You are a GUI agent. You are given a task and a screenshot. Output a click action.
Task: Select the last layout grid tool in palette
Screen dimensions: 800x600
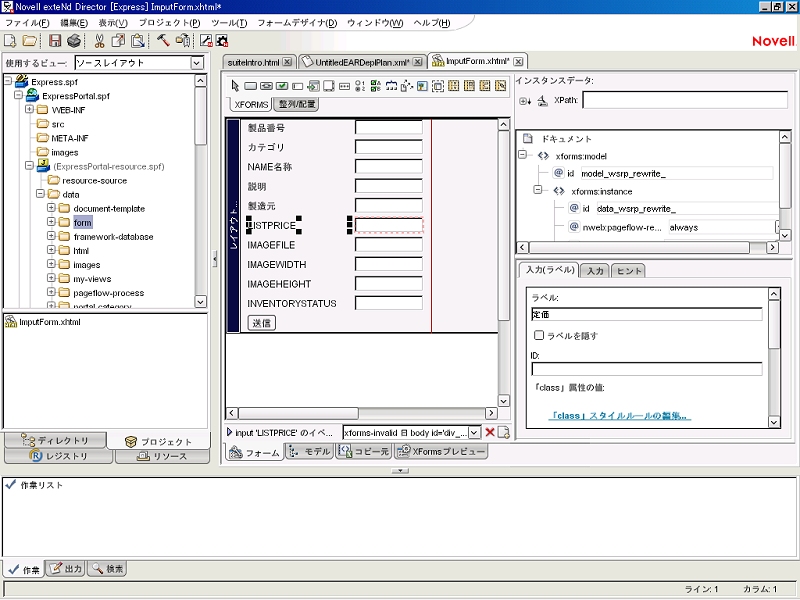501,86
